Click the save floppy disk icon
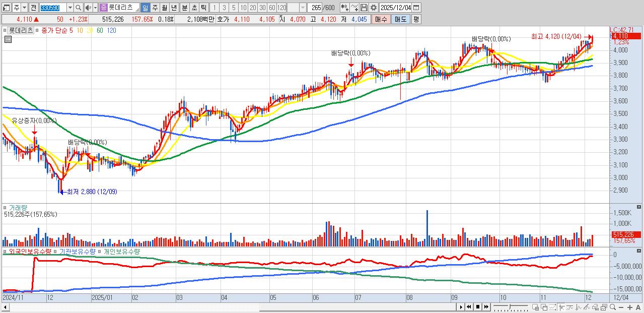 364,8
